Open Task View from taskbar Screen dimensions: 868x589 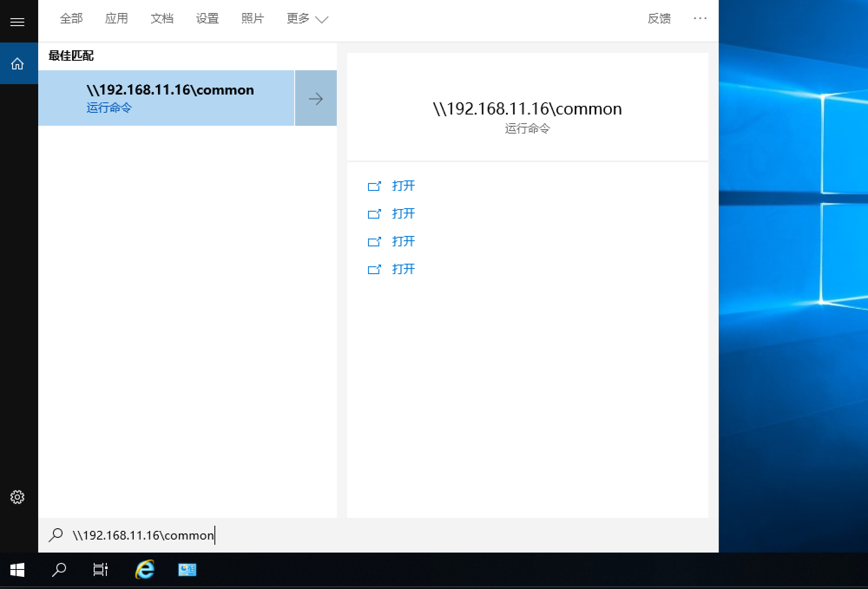coord(100,570)
